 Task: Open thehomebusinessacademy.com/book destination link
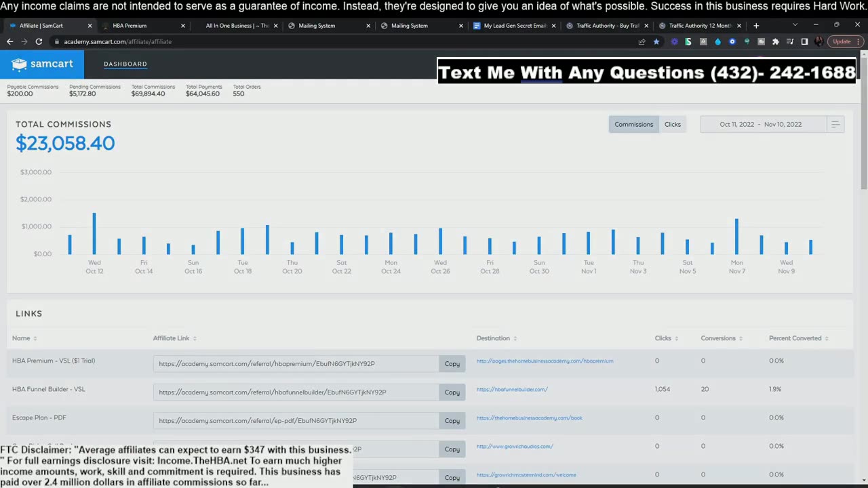click(529, 418)
